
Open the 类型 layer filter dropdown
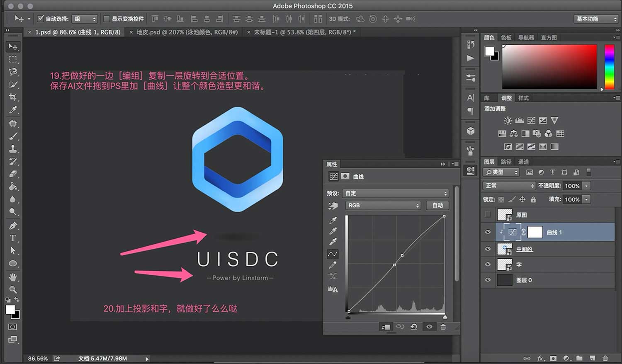(x=501, y=172)
